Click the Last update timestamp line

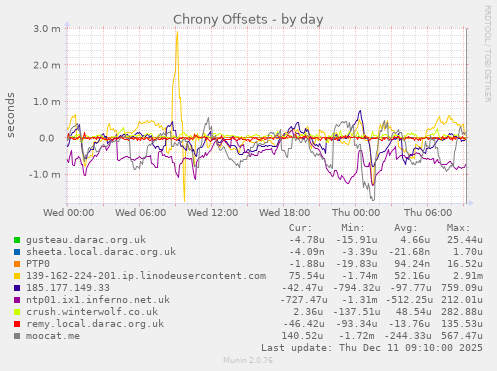pyautogui.click(x=372, y=348)
